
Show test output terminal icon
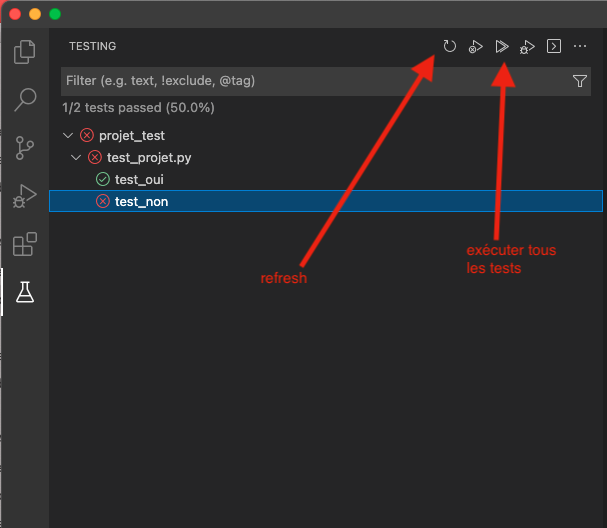coord(554,46)
